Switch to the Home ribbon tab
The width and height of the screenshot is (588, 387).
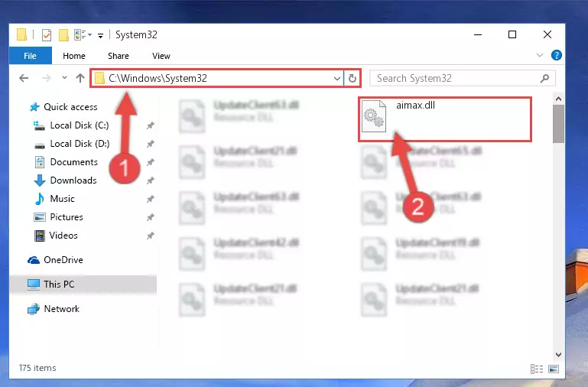pyautogui.click(x=74, y=56)
